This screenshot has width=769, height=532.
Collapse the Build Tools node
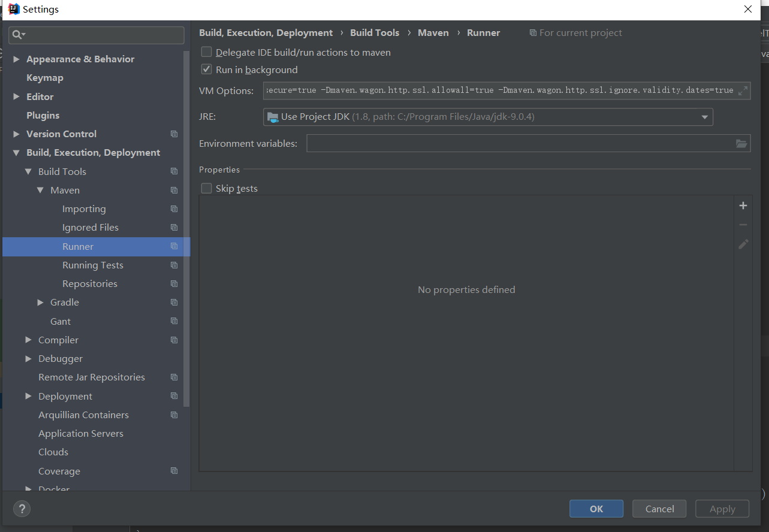pyautogui.click(x=28, y=171)
